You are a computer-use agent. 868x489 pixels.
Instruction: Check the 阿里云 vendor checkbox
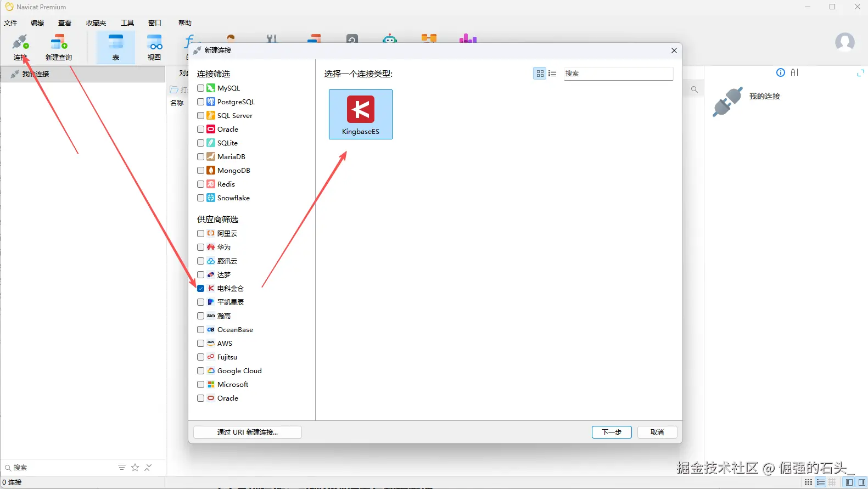[201, 233]
